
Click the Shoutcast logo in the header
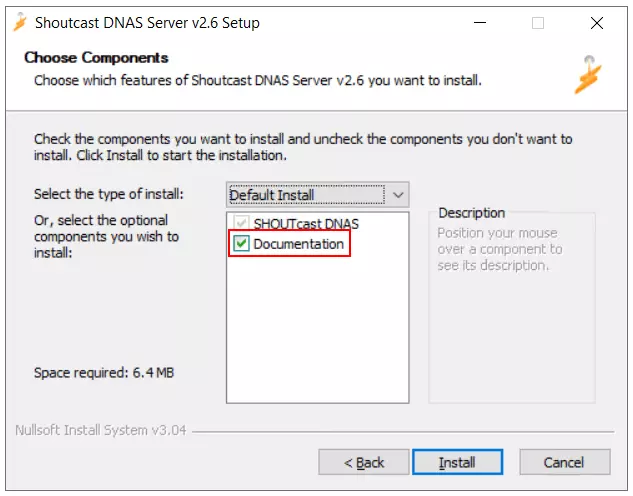click(x=588, y=75)
